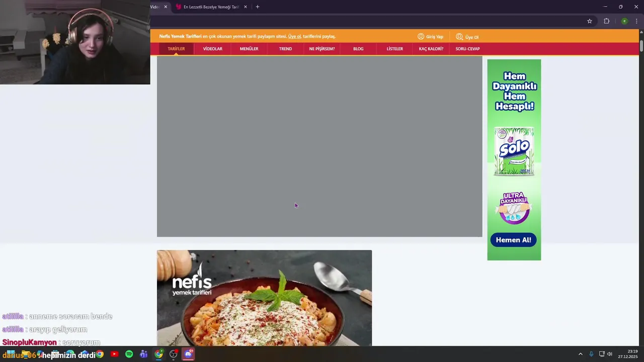
Task: Open Discord from the taskbar
Action: click(188, 354)
